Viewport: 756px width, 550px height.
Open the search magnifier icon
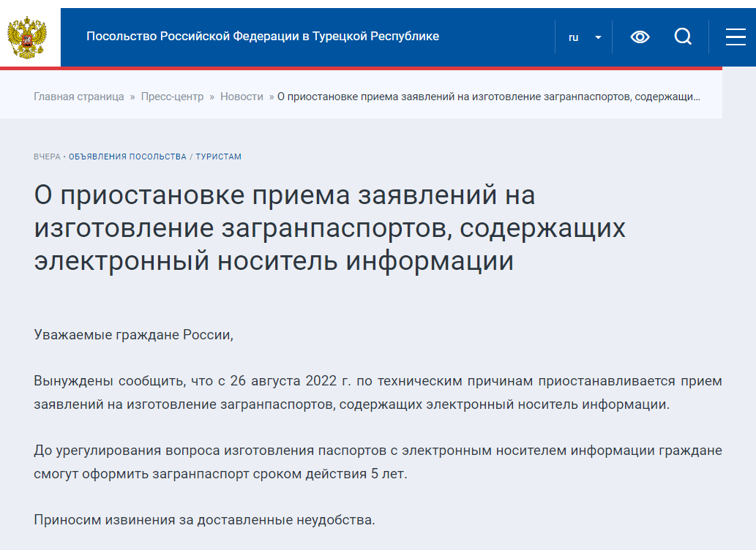683,37
